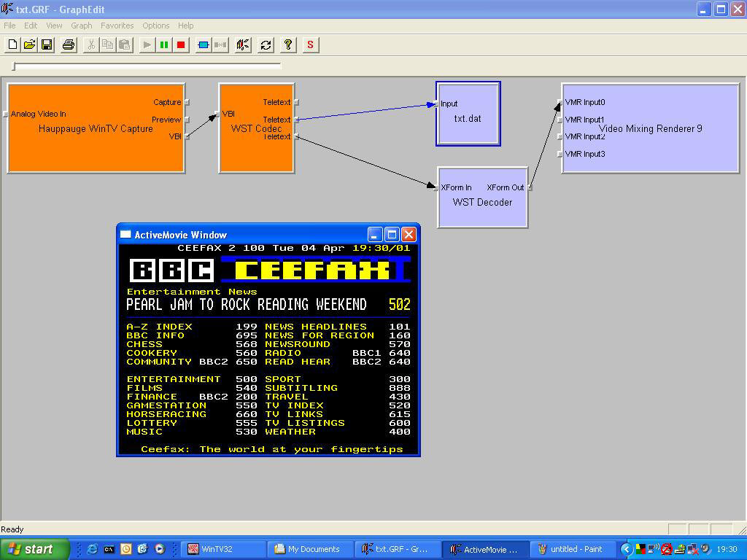Click the Paste clipboard icon
Viewport: 747px width, 560px height.
pyautogui.click(x=125, y=44)
